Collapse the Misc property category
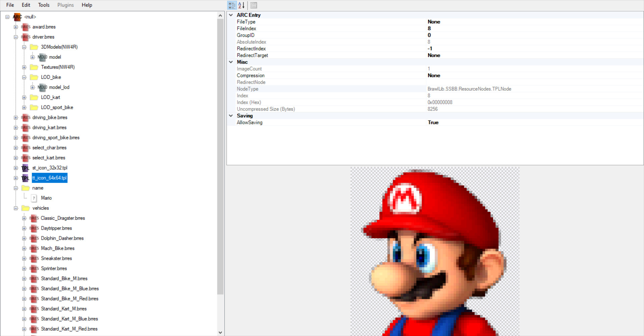Viewport: 644px width, 336px height. [x=231, y=62]
